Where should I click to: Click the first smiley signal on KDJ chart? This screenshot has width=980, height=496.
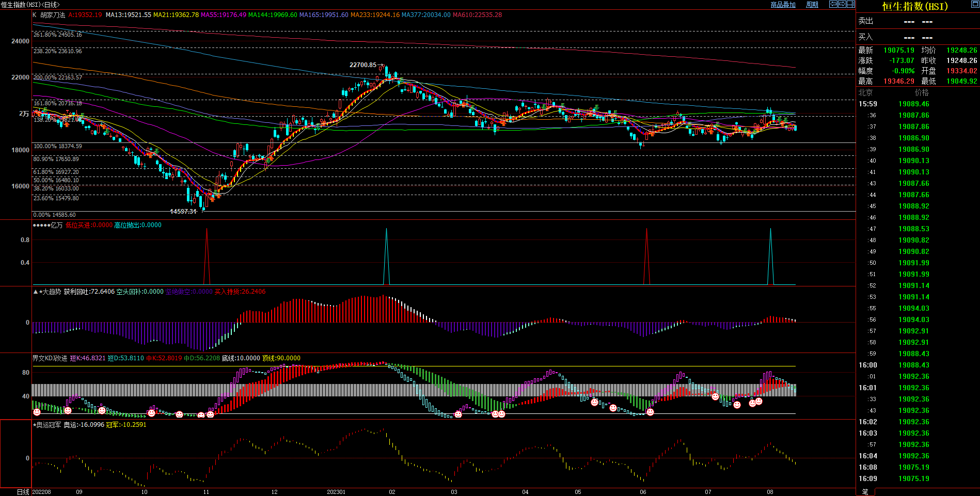coord(37,412)
